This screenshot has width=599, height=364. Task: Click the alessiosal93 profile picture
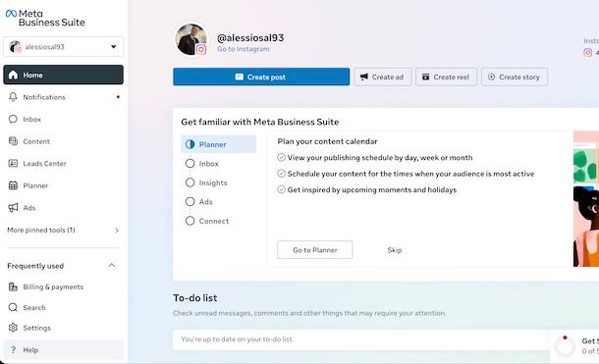click(191, 39)
